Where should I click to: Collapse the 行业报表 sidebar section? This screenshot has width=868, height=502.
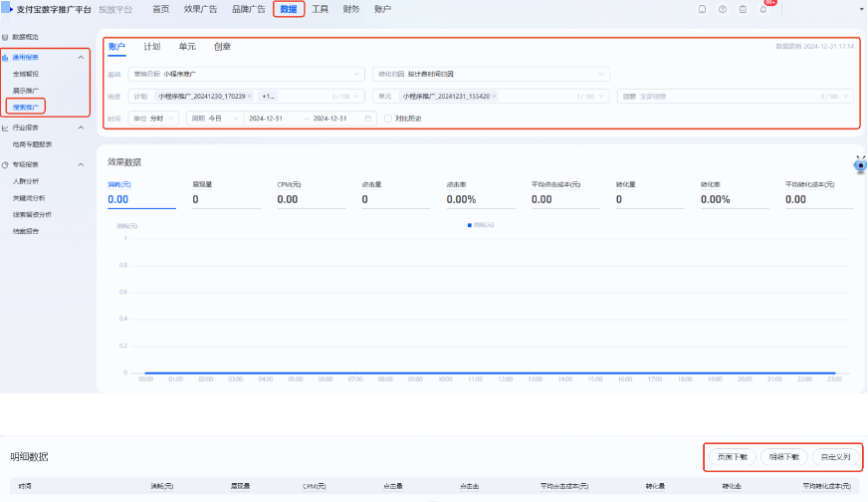(x=81, y=128)
